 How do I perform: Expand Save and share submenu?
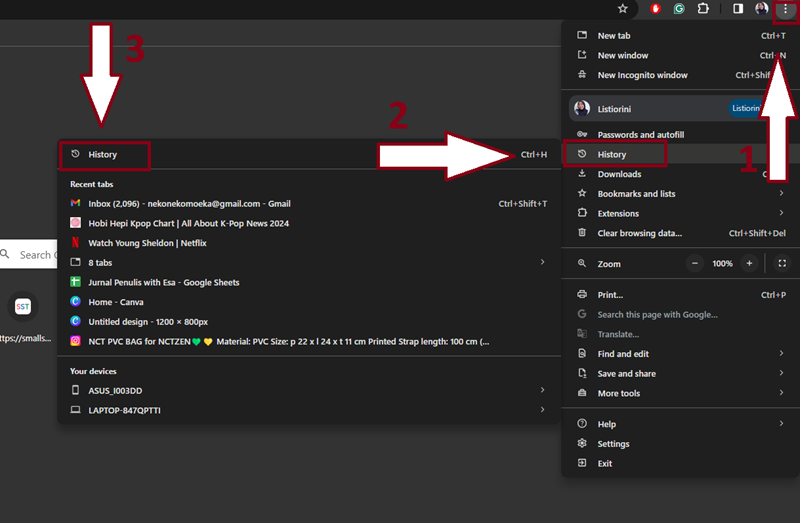(681, 374)
